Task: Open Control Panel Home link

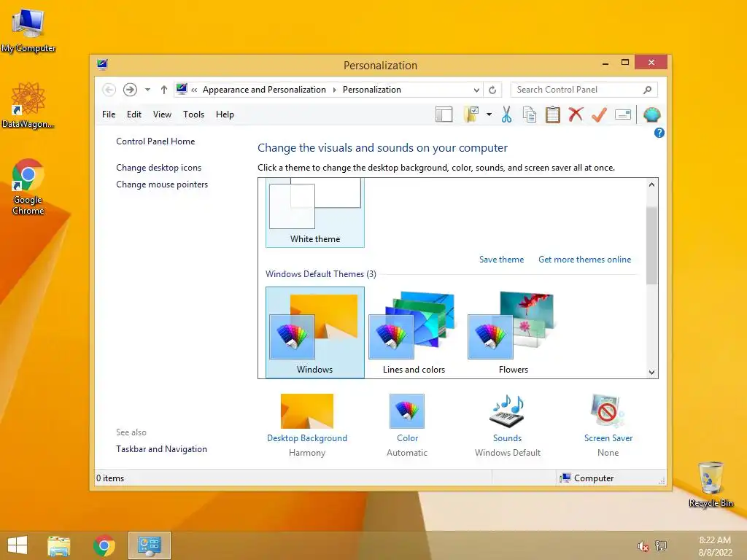Action: click(155, 141)
